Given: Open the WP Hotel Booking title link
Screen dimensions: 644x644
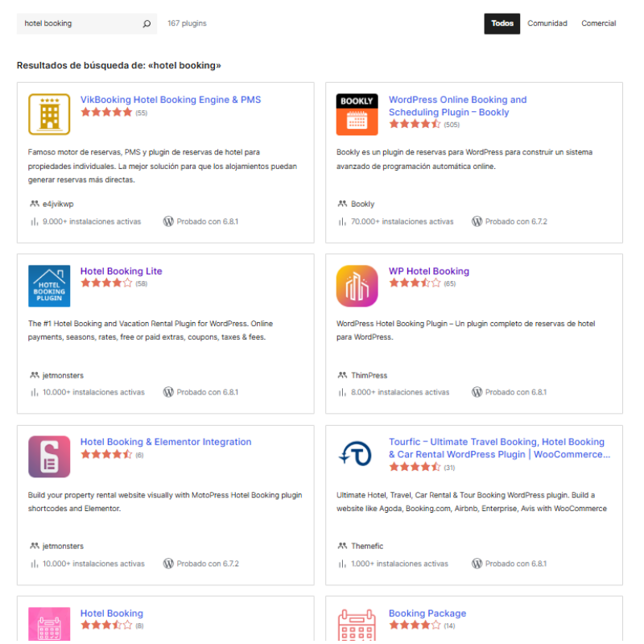Looking at the screenshot, I should click(x=429, y=271).
